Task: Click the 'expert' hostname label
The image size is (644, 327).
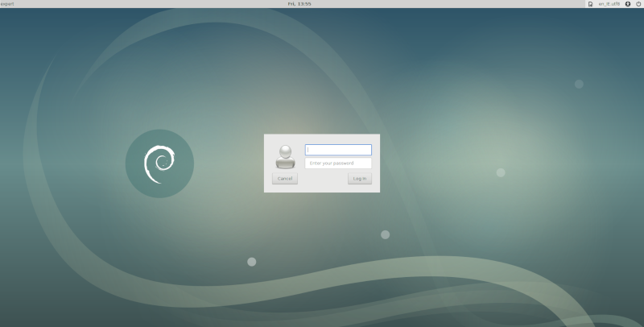Action: (x=7, y=4)
